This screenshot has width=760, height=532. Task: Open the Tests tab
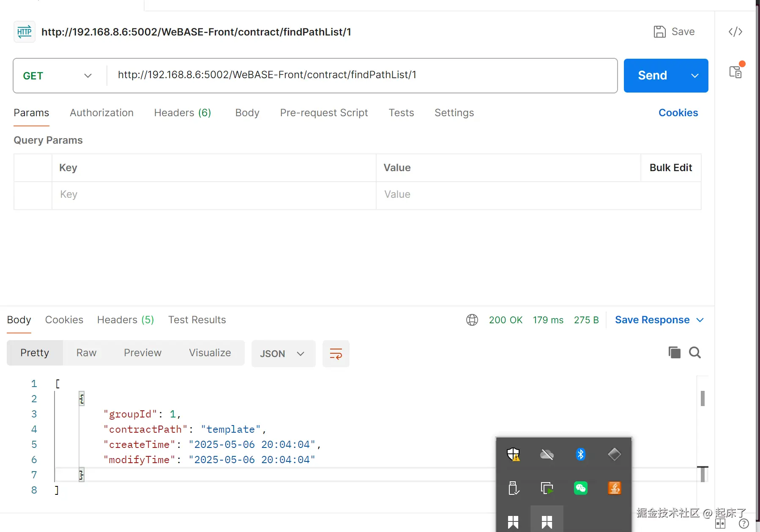401,113
